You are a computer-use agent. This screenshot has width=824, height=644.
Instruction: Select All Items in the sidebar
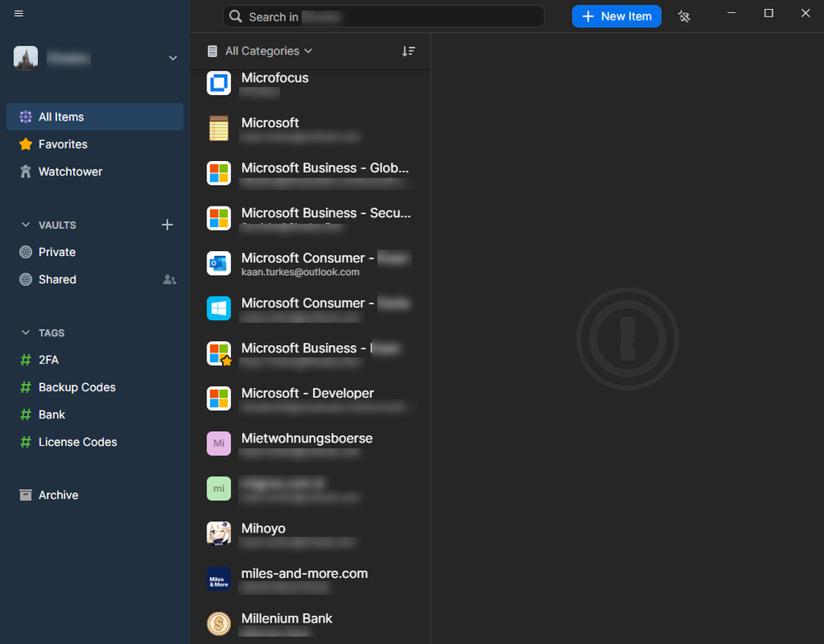point(61,117)
